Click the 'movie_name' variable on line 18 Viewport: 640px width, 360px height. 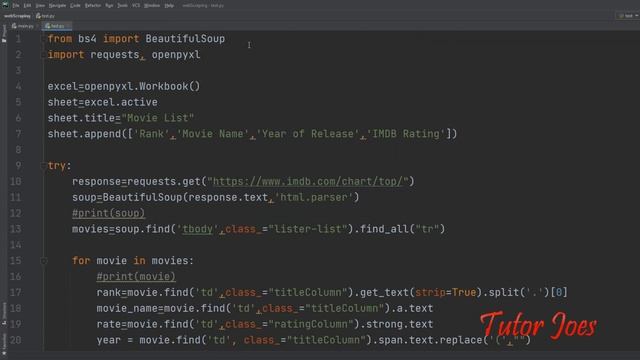click(x=127, y=308)
